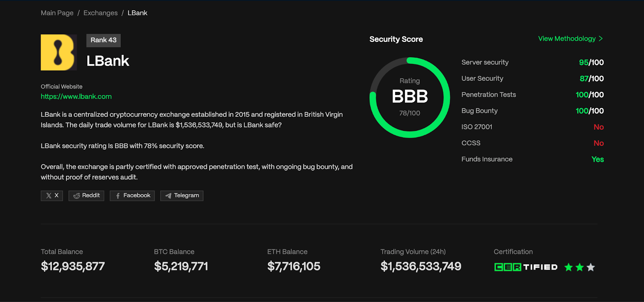Viewport: 644px width, 302px height.
Task: Click the security rating BBB sentence
Action: [122, 146]
